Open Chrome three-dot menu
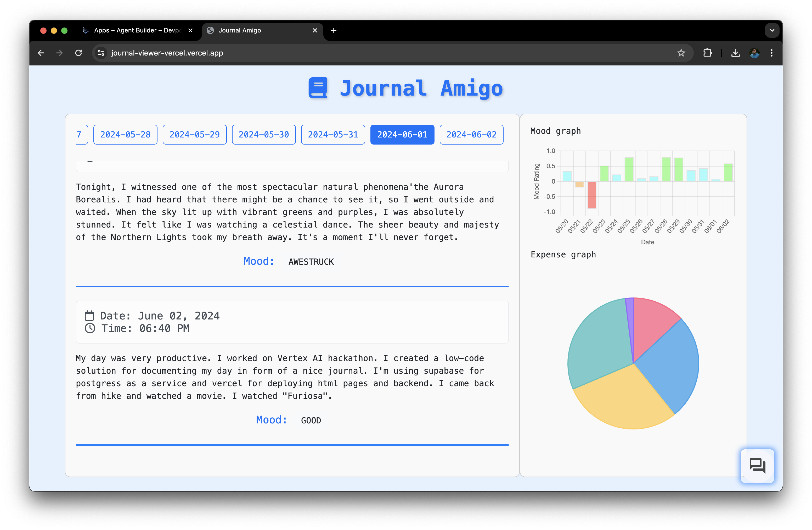Viewport: 812px width, 530px height. click(x=772, y=53)
